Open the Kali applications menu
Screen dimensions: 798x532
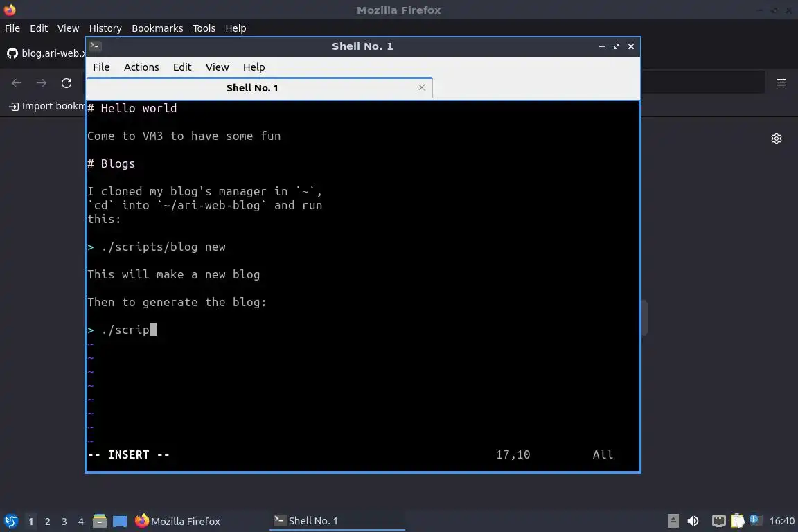pyautogui.click(x=10, y=521)
